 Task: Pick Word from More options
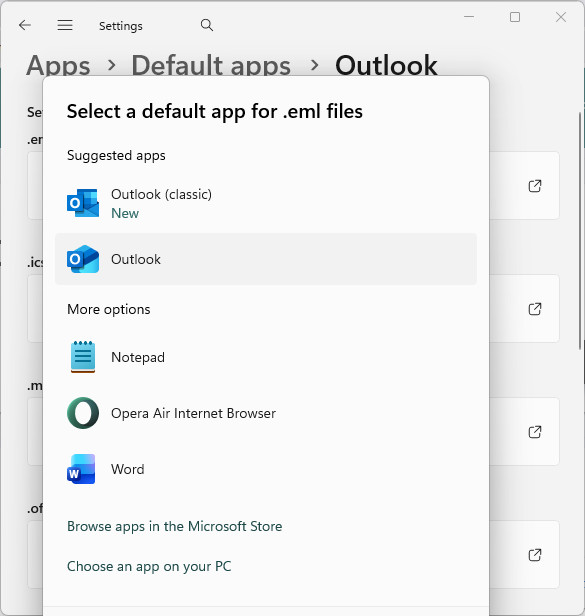pyautogui.click(x=266, y=469)
